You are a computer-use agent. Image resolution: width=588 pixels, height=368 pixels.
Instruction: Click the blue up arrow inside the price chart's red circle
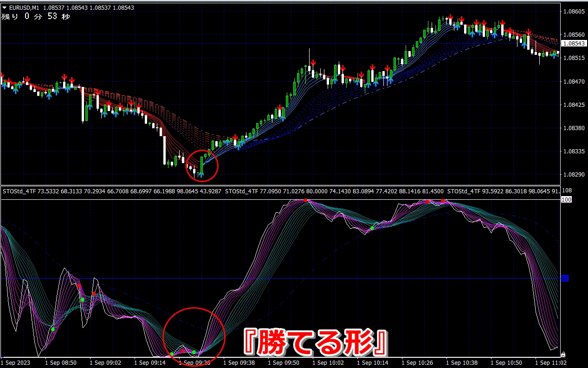click(x=201, y=174)
